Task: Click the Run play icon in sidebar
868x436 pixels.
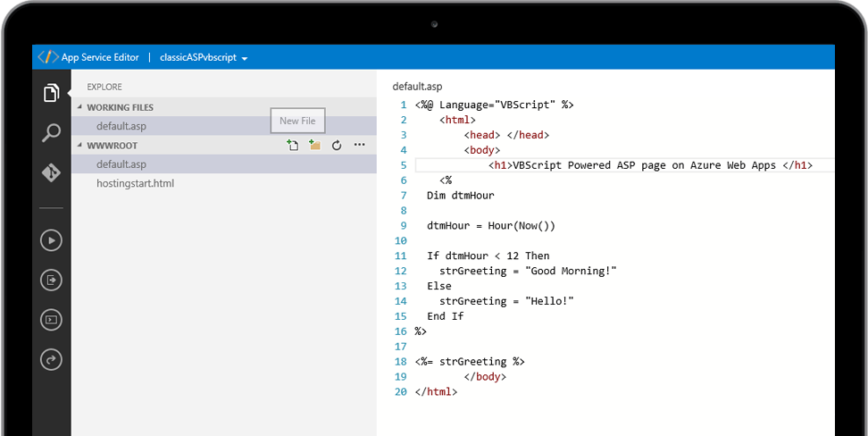Action: tap(51, 240)
